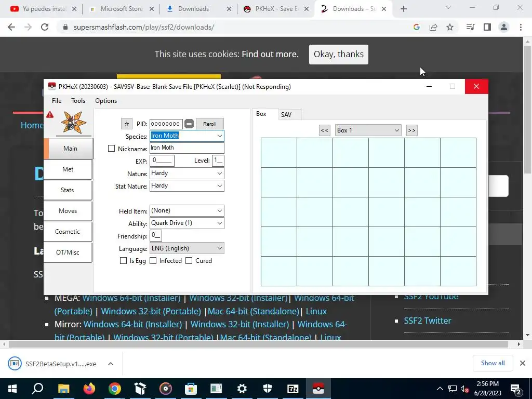Image resolution: width=532 pixels, height=399 pixels.
Task: Open the SSF2 Twitter link
Action: coord(428,321)
